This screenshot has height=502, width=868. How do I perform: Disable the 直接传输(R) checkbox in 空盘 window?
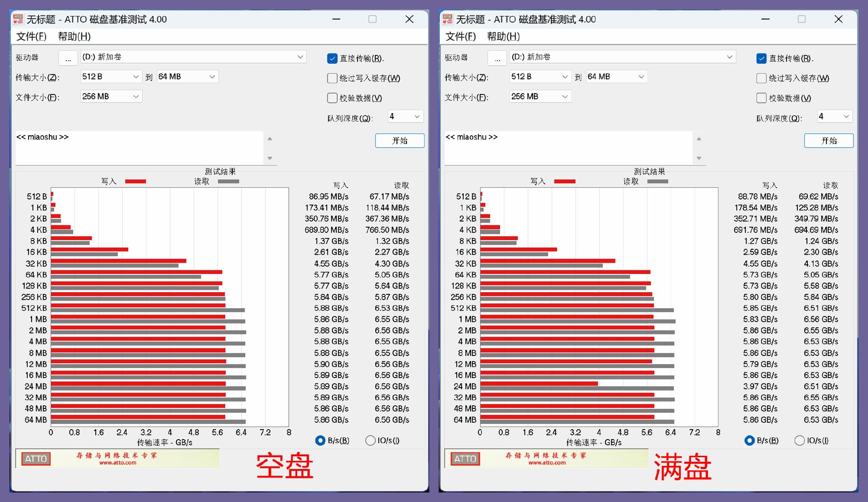pyautogui.click(x=332, y=58)
